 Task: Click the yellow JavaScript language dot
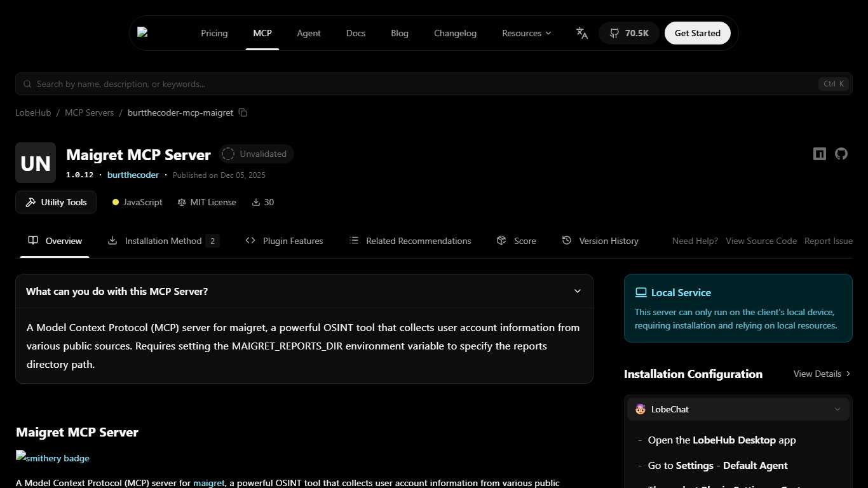coord(115,202)
